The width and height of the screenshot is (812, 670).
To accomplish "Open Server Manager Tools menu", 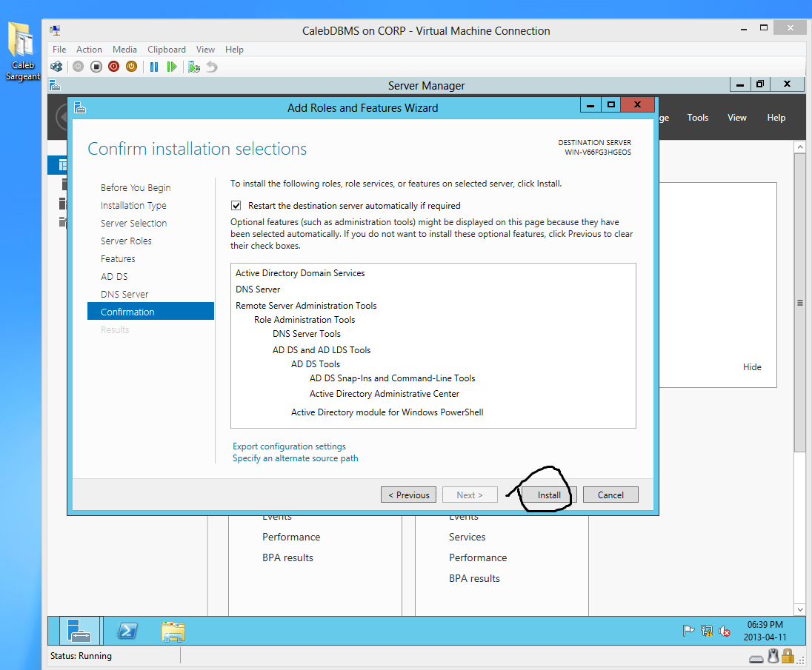I will tap(698, 118).
